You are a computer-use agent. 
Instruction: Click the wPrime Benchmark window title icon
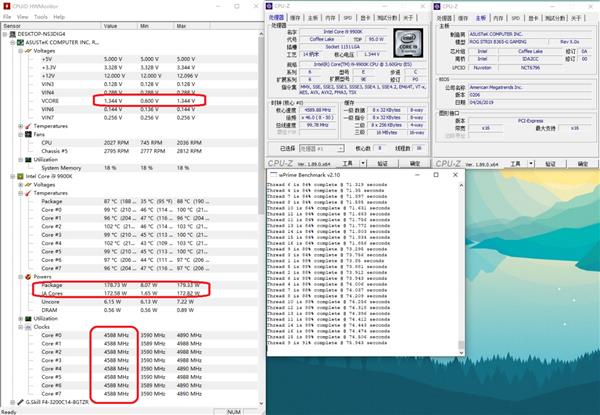[x=274, y=175]
